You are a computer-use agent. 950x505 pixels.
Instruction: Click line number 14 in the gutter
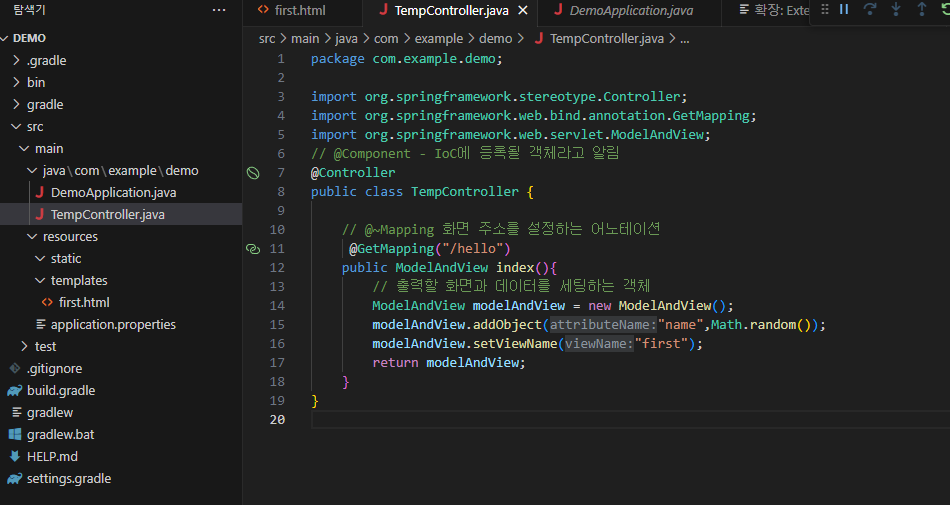click(x=277, y=306)
